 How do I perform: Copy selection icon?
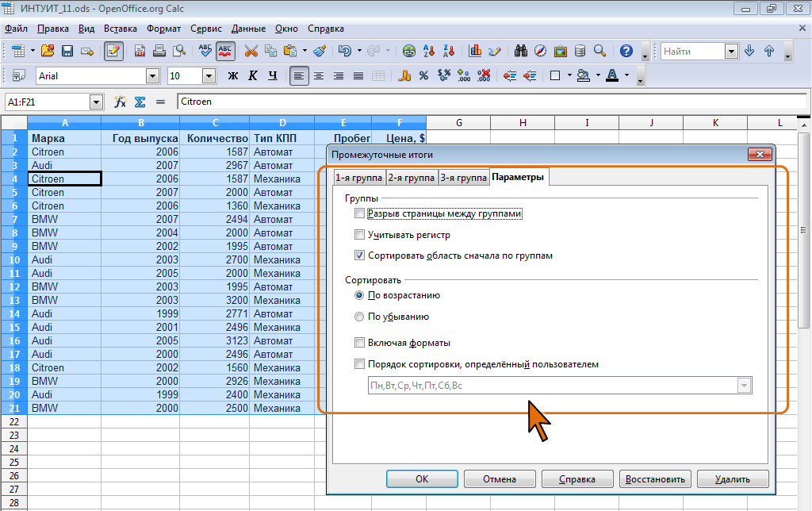[x=270, y=51]
